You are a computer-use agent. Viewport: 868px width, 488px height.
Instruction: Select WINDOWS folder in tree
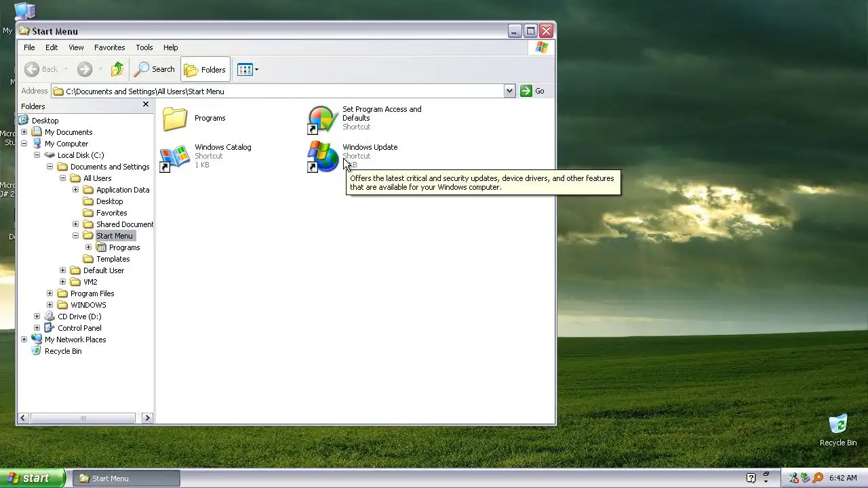coord(88,305)
